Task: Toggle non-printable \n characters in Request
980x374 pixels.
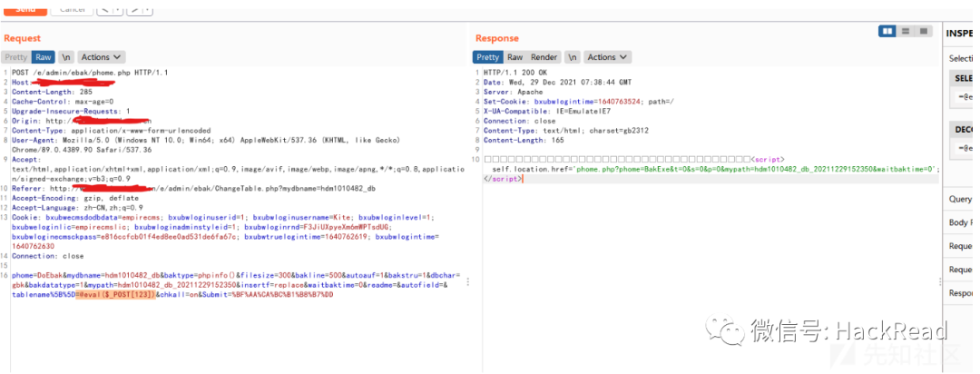Action: point(66,57)
